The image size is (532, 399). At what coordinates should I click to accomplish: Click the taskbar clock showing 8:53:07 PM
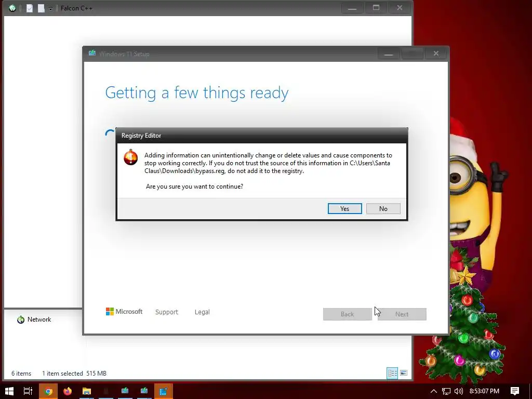click(x=484, y=391)
